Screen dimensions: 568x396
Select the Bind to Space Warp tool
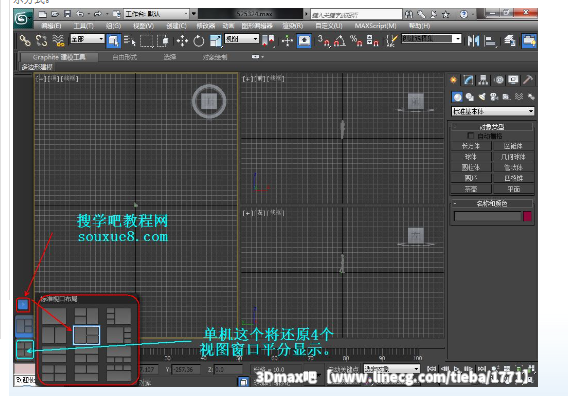pyautogui.click(x=58, y=40)
